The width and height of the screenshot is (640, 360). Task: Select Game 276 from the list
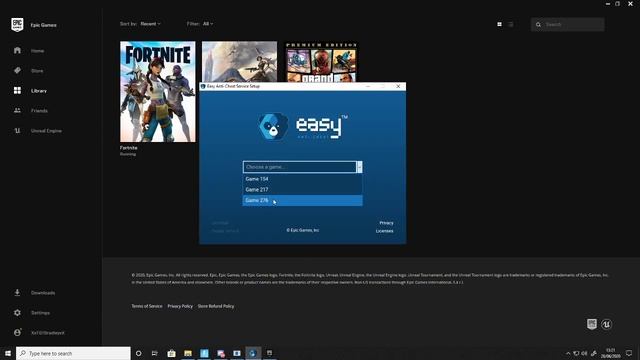(302, 200)
